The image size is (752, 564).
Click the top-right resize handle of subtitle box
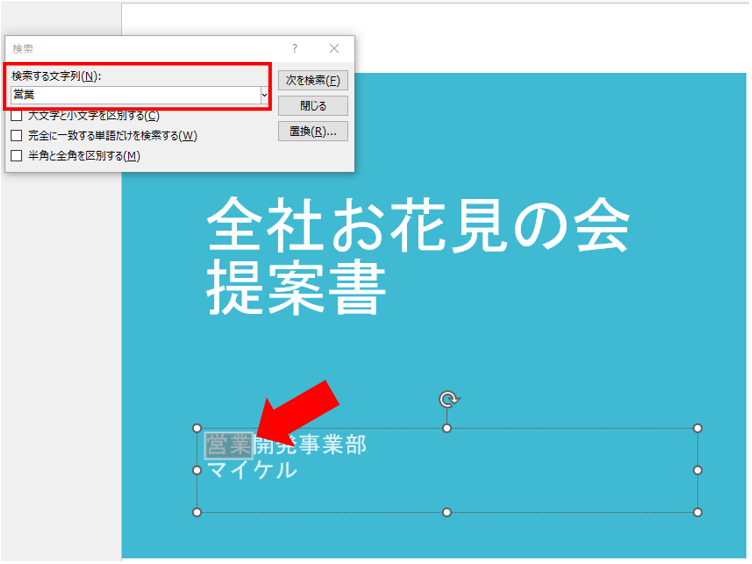(698, 428)
